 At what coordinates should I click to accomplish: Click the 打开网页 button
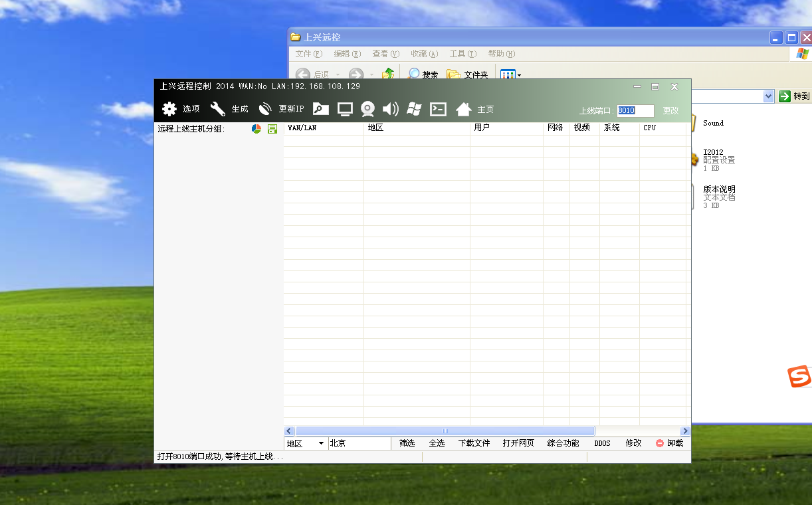[518, 443]
